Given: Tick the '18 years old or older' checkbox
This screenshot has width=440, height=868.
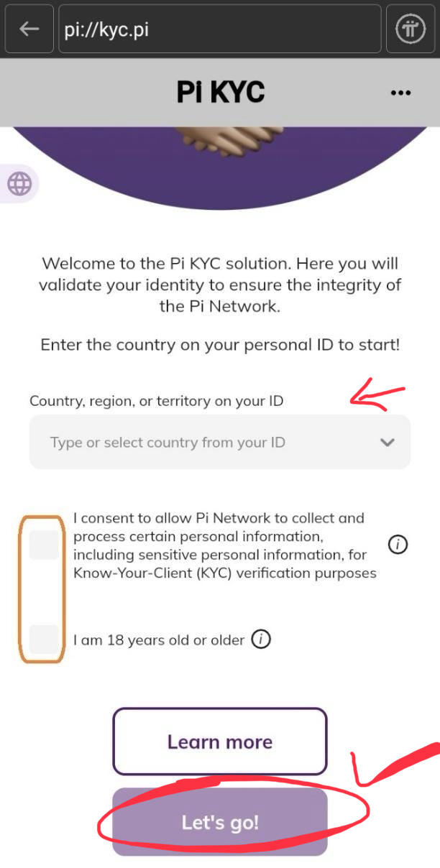Looking at the screenshot, I should click(x=43, y=639).
